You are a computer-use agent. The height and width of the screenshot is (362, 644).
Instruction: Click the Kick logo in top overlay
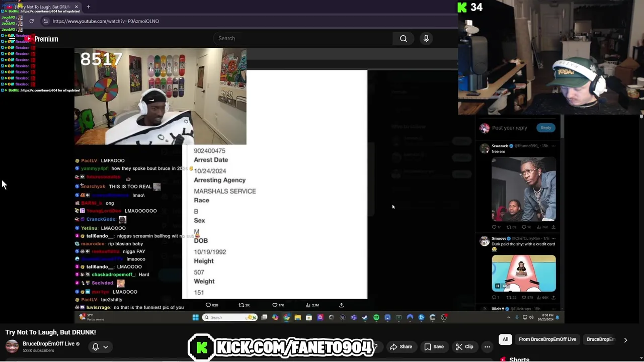(462, 7)
